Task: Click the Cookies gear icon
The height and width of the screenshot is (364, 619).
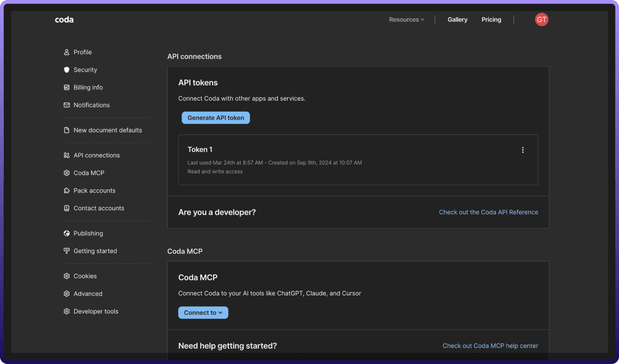Action: [66, 276]
